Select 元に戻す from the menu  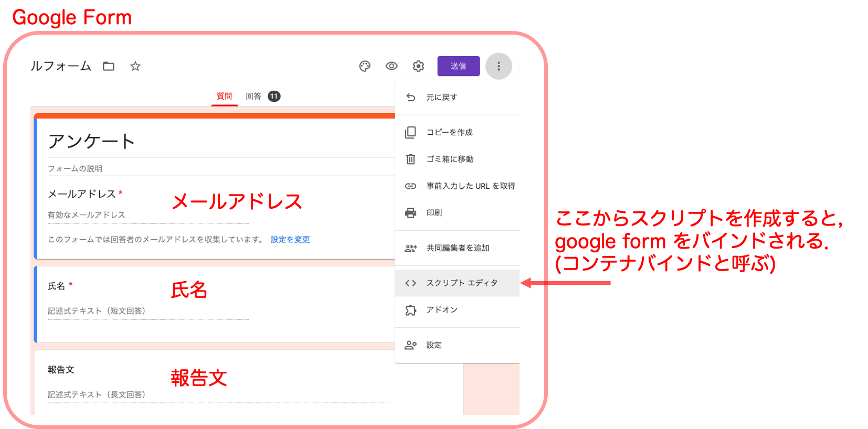coord(457,98)
